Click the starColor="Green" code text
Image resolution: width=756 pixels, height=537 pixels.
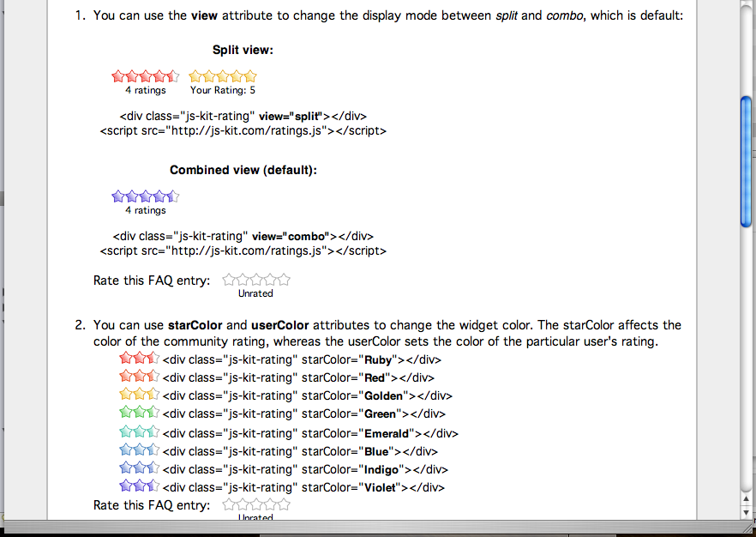(304, 414)
